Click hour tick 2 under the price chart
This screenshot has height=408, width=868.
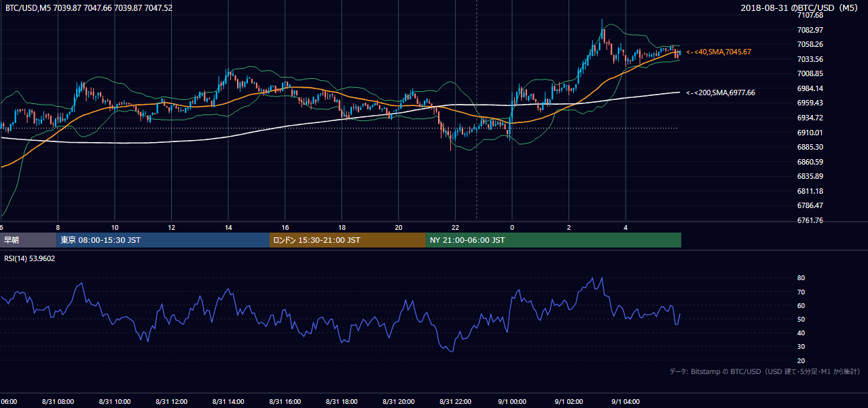point(568,228)
